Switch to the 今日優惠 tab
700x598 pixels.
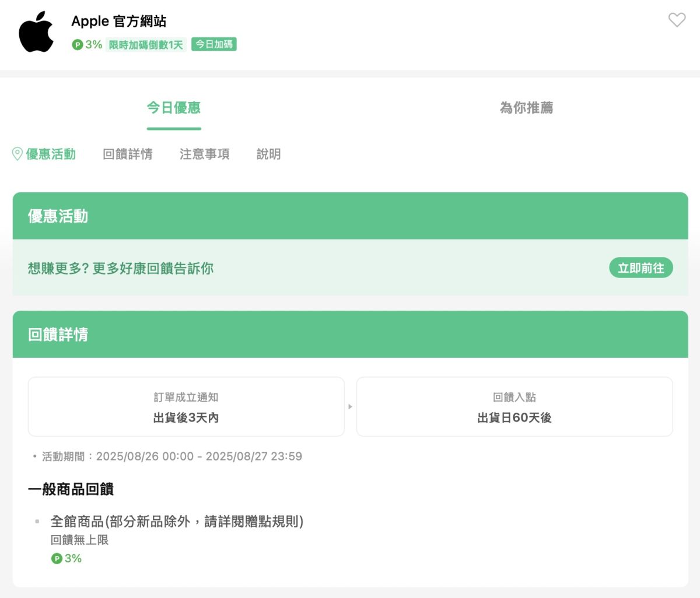tap(174, 108)
